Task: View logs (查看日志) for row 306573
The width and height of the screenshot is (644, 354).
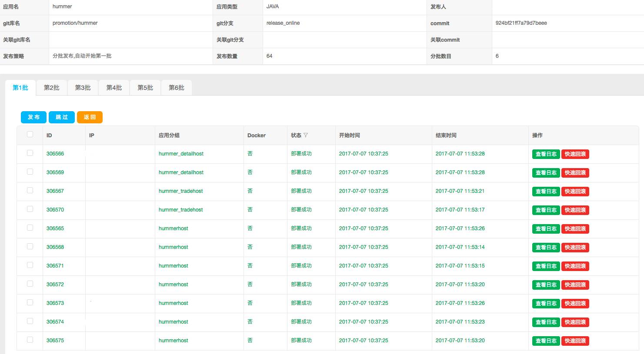Action: (x=546, y=304)
